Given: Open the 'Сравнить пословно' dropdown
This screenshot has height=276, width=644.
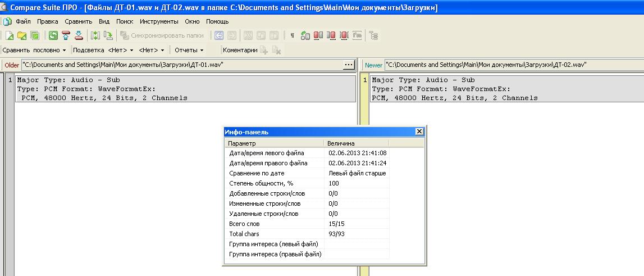Looking at the screenshot, I should point(34,50).
